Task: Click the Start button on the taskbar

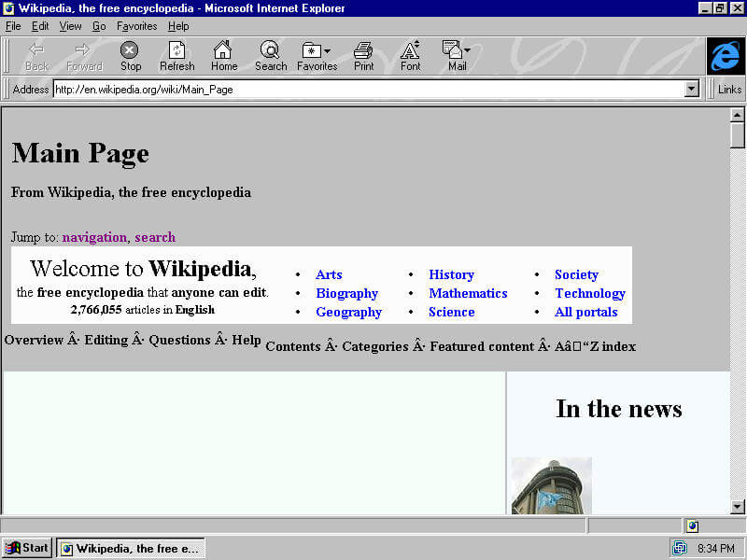Action: click(x=26, y=548)
